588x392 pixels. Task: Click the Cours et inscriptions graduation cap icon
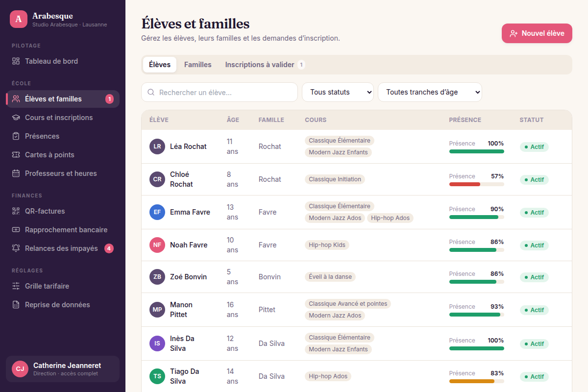tap(16, 118)
